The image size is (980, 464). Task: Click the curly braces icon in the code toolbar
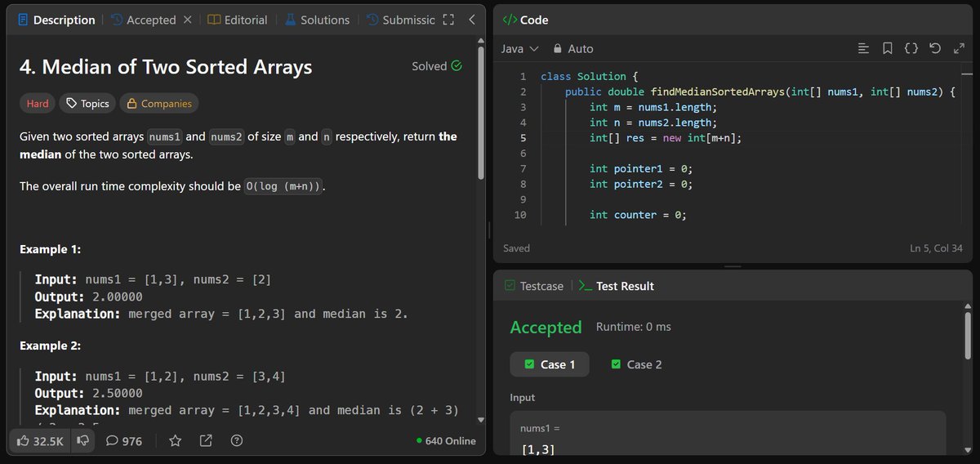point(911,49)
